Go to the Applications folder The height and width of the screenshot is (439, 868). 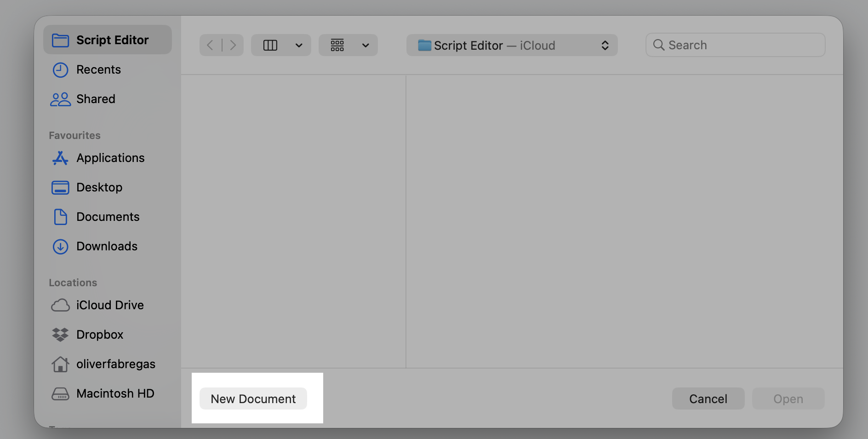coord(108,158)
